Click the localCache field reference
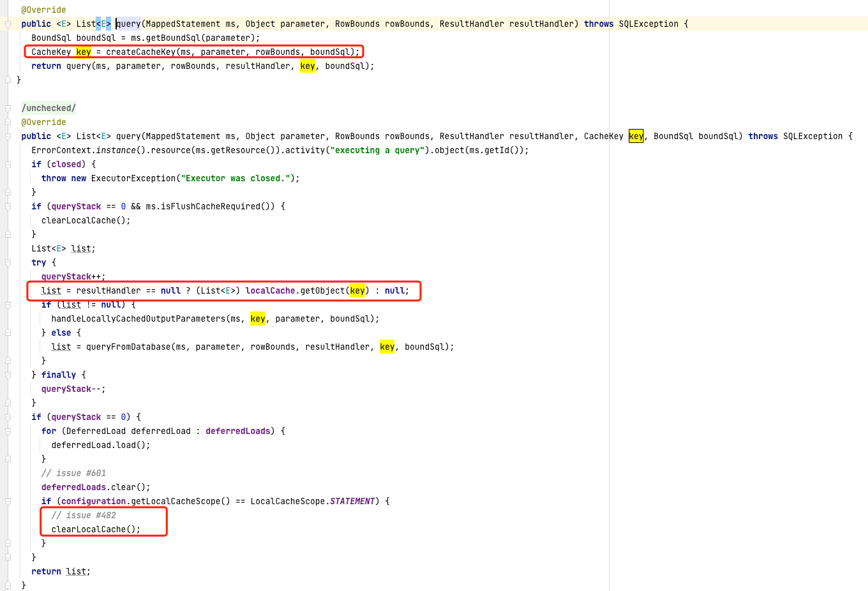Screen dimensions: 868x591 coord(270,290)
